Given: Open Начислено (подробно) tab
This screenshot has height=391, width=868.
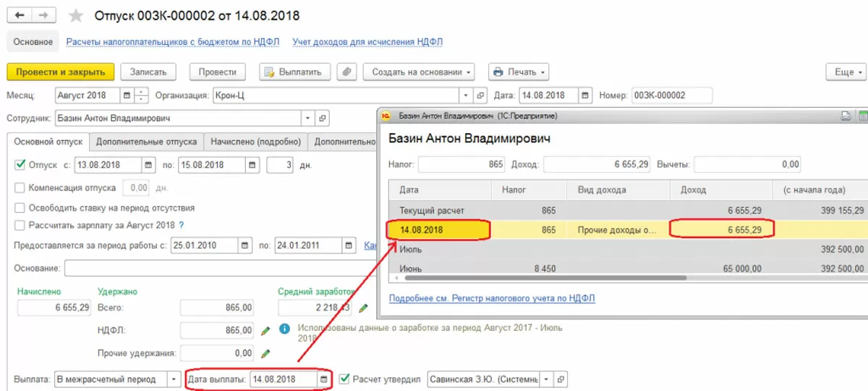Looking at the screenshot, I should pyautogui.click(x=256, y=142).
